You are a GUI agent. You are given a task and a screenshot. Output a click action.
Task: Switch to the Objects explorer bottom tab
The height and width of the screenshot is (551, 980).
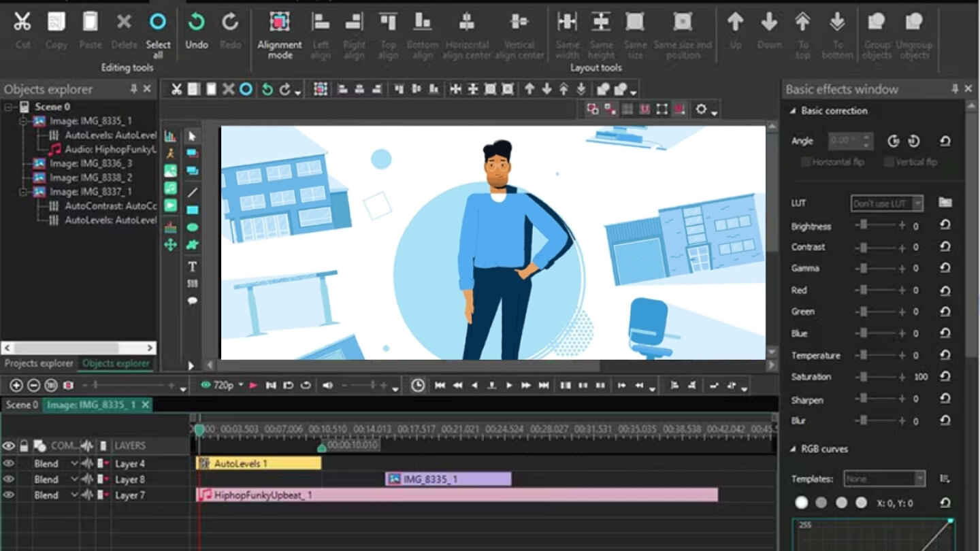click(116, 363)
